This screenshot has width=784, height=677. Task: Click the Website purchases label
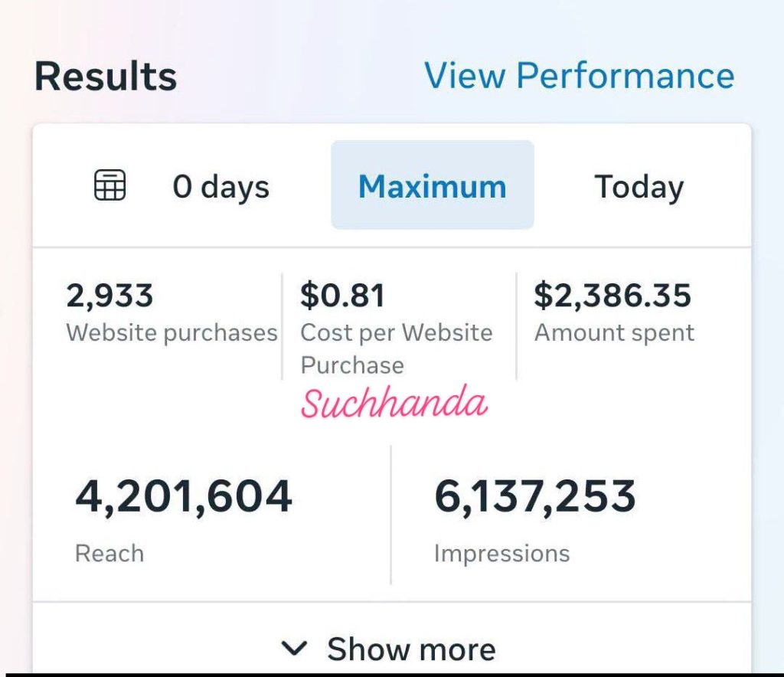[171, 333]
